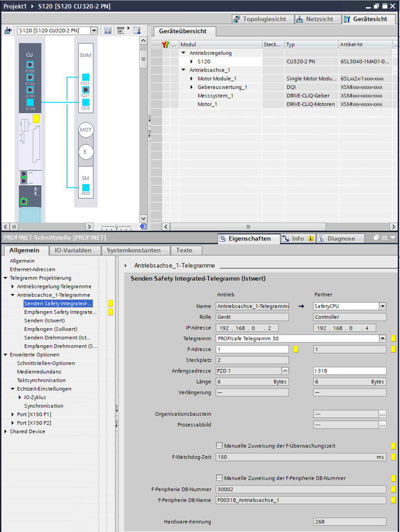Screen dimensions: 400x532
Task: Click the name display toggle icon in the toolbar
Action: tap(121, 30)
